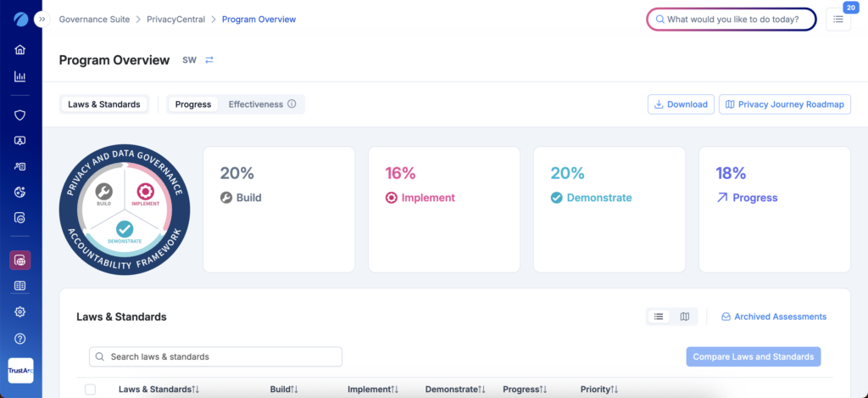Switch to map view icon
Screen dimensions: 868x398
point(685,317)
